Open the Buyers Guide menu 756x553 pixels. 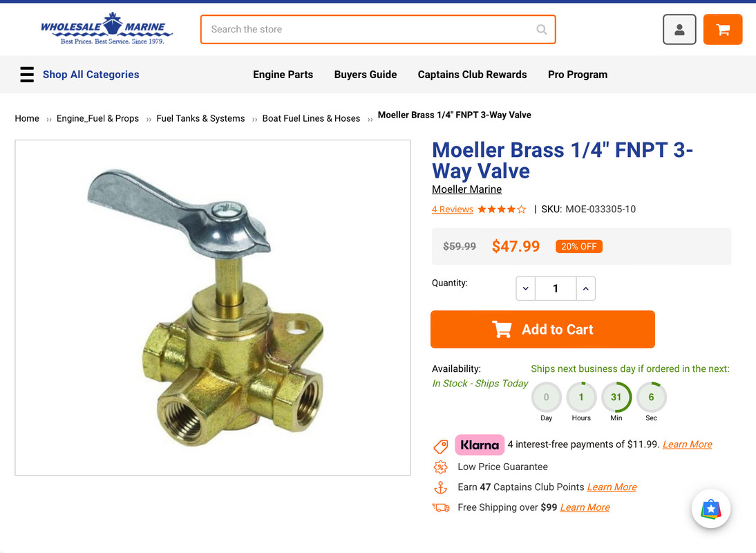click(x=366, y=75)
